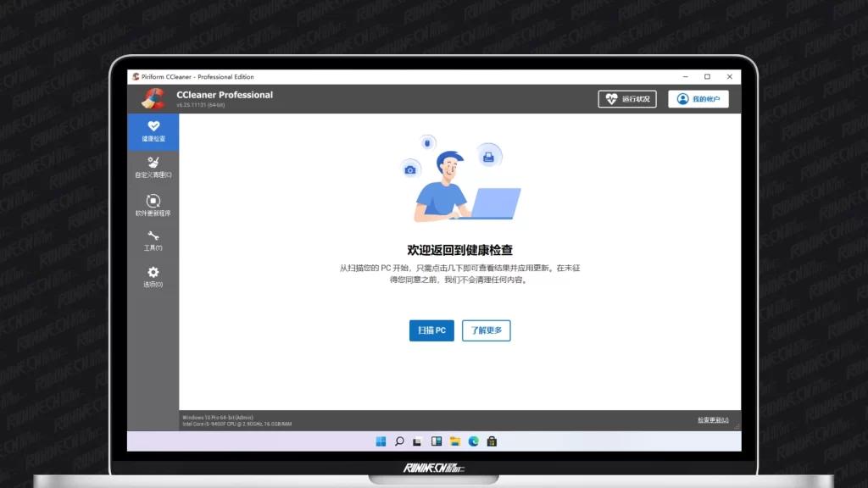The height and width of the screenshot is (488, 868).
Task: Maximize the CCleaner window
Action: (707, 77)
